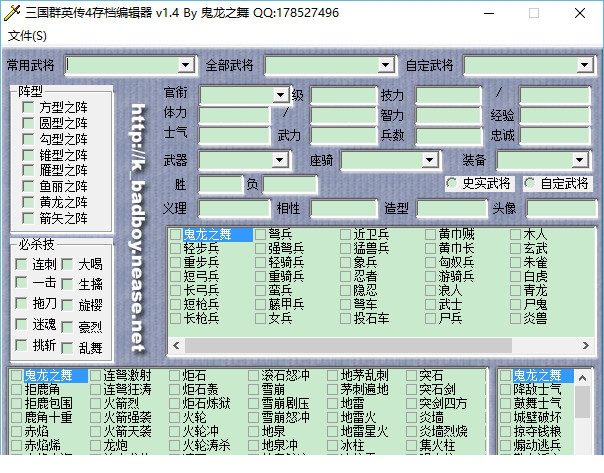
Task: Enable the 大喝 special skill
Action: tap(67, 264)
